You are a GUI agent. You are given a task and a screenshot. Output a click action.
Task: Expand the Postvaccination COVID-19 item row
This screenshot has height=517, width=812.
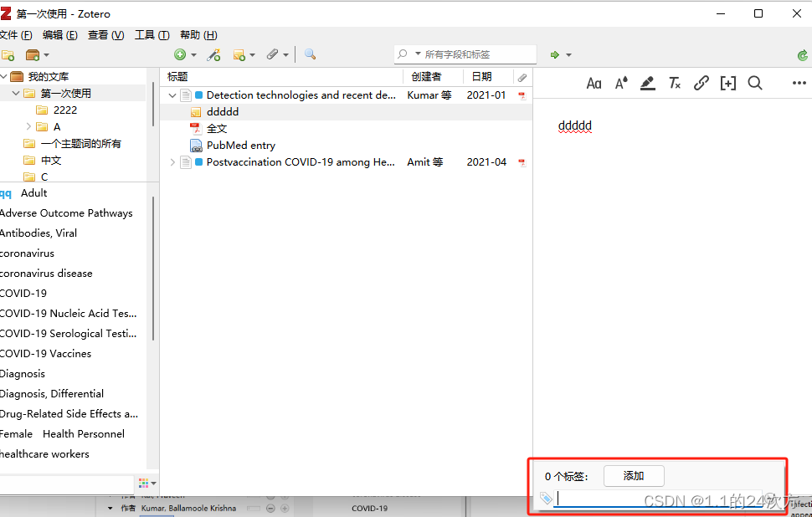(172, 162)
